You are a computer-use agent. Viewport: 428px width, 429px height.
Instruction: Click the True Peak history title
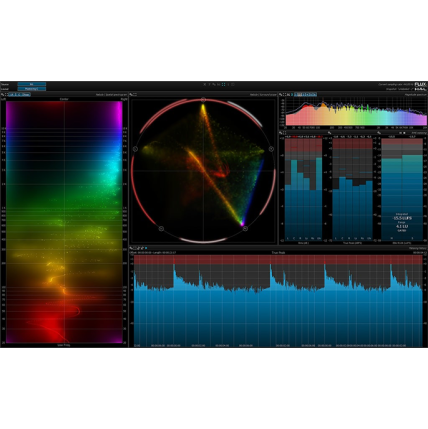278,253
